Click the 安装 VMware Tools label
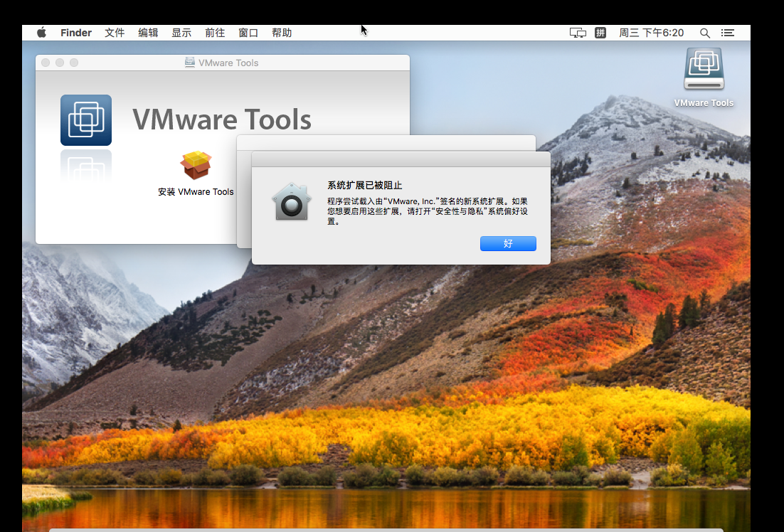Image resolution: width=784 pixels, height=532 pixels. pyautogui.click(x=196, y=191)
